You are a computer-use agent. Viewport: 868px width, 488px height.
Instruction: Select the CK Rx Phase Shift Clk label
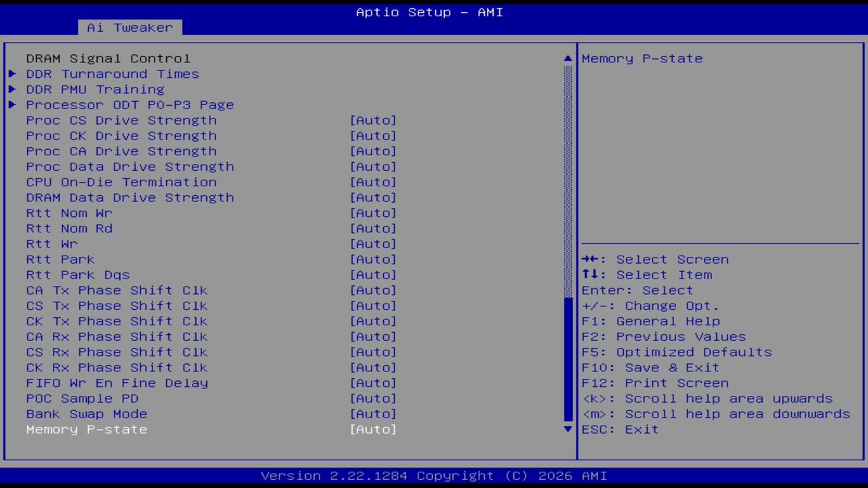point(117,368)
